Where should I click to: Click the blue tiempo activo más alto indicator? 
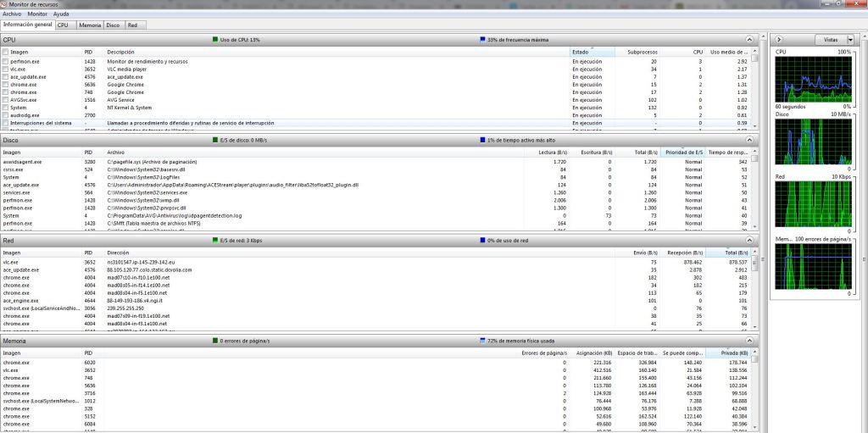point(482,140)
